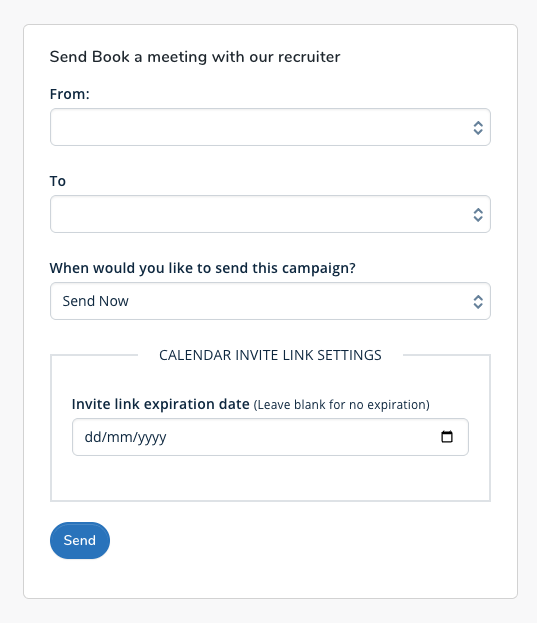The image size is (537, 623).
Task: Click the "To" field label
Action: (x=58, y=181)
